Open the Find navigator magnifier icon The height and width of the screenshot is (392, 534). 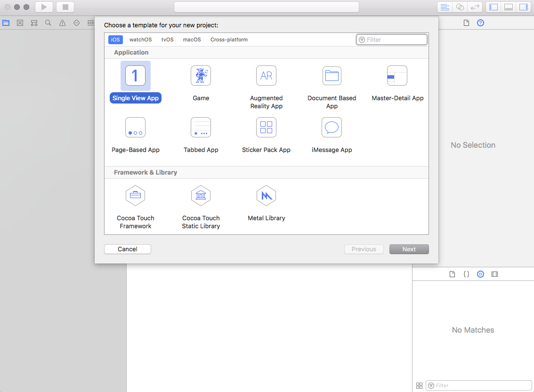pyautogui.click(x=48, y=23)
